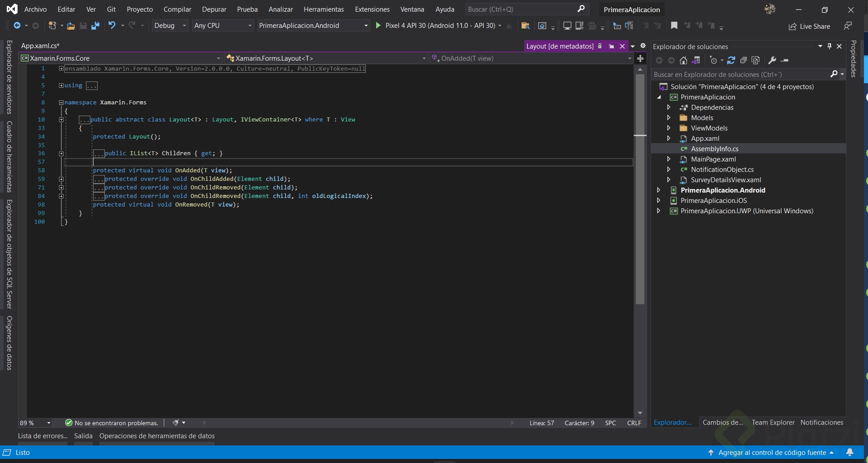
Task: Open properties via the wrench icon
Action: pyautogui.click(x=772, y=60)
